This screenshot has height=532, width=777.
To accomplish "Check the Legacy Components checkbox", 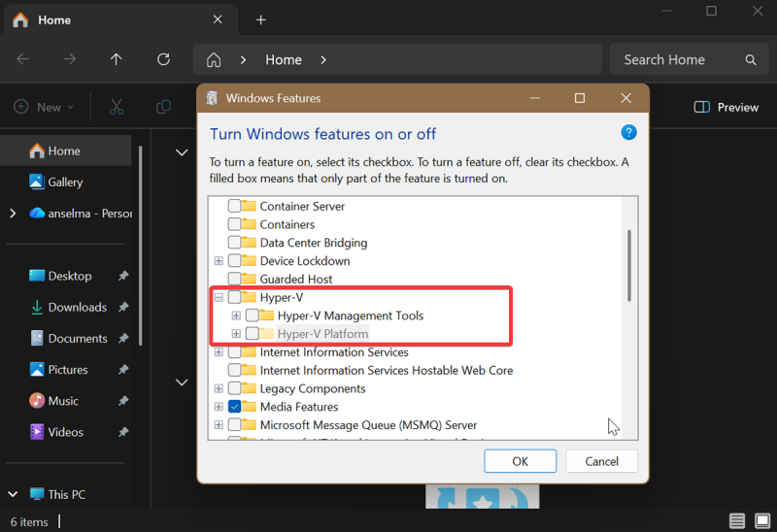I will click(234, 388).
